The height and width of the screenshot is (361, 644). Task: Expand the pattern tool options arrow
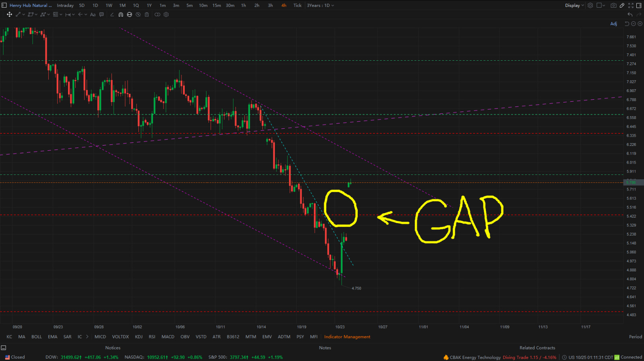49,14
